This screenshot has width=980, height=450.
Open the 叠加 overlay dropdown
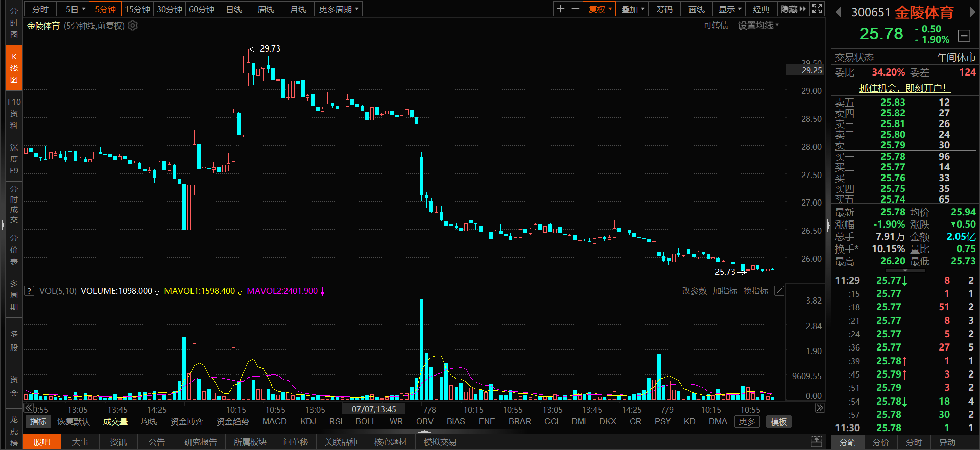[x=633, y=9]
